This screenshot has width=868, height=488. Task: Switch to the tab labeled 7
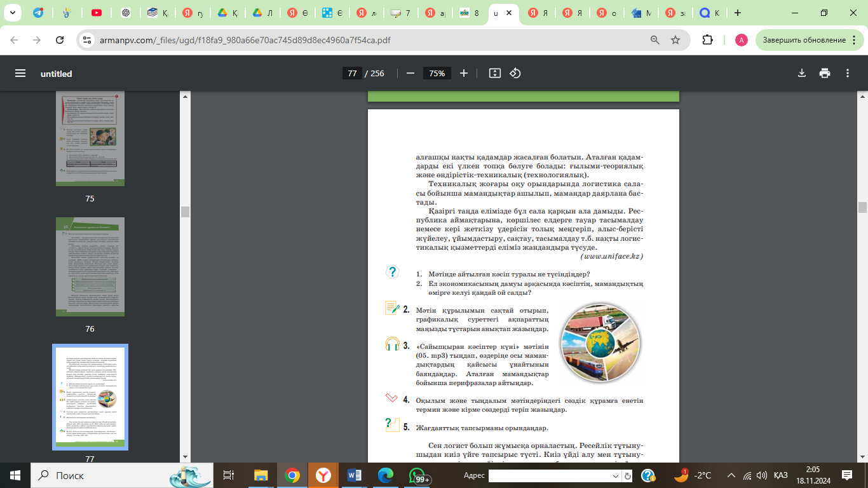pyautogui.click(x=400, y=13)
